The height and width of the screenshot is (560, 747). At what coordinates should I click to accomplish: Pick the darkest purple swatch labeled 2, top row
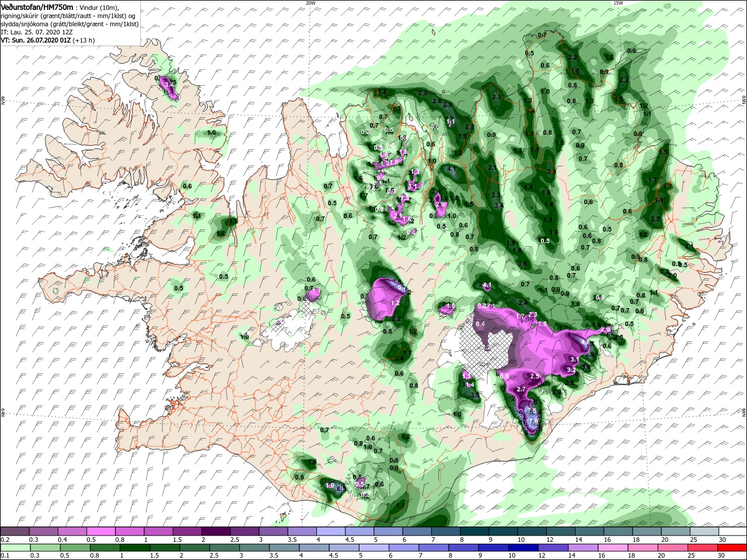coord(216,531)
